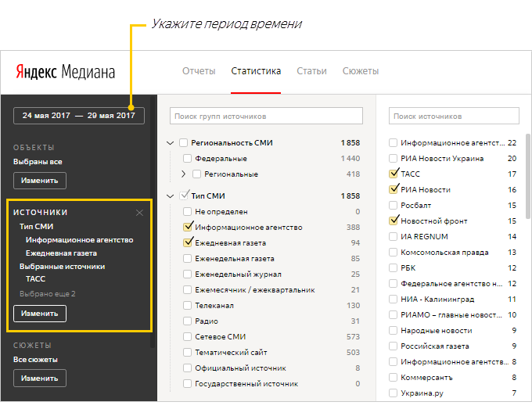
Task: Focus the Поиск групп источников field
Action: coord(266,116)
